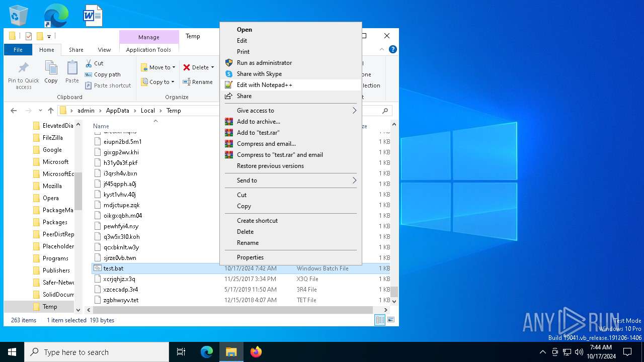
Task: Launch Microsoft Edge from the desktop shortcut
Action: 56,16
